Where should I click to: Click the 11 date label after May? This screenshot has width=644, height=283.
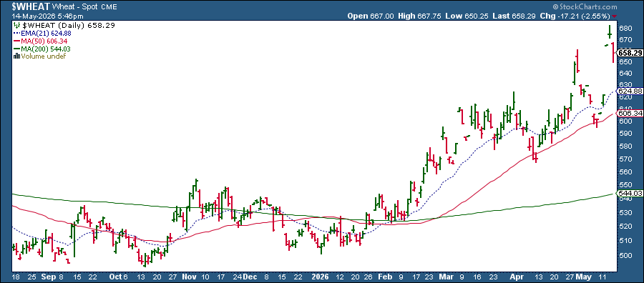point(603,276)
